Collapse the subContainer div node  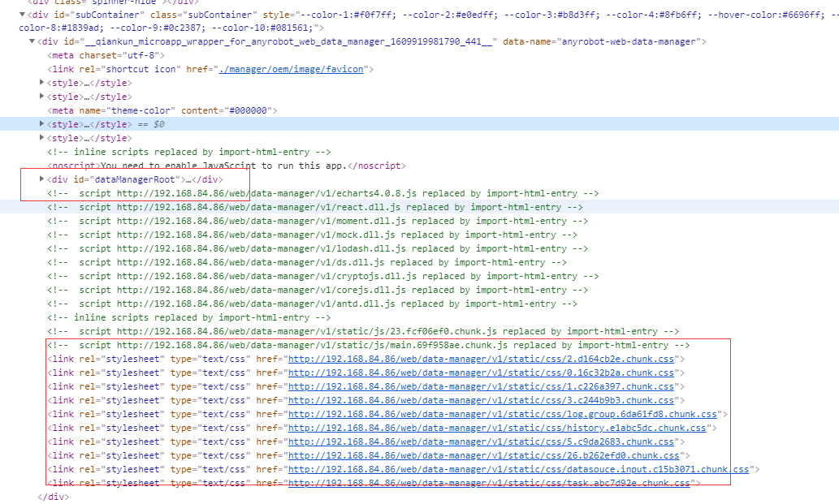click(22, 15)
